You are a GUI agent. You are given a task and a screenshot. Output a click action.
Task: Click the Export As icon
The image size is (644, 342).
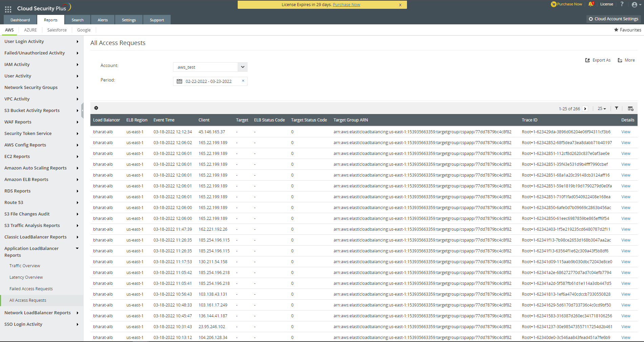point(587,60)
